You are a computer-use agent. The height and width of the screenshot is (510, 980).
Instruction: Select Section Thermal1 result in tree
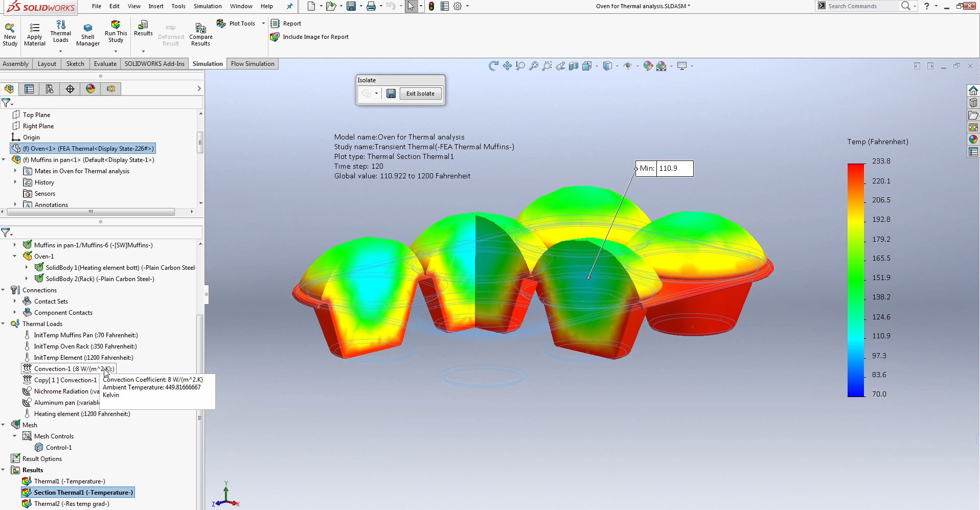click(x=82, y=492)
